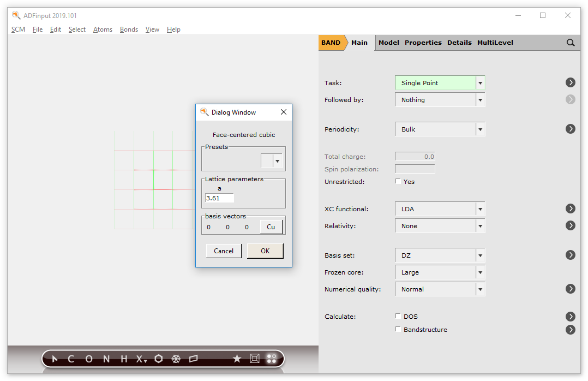Confirm the dialog with OK
Viewport: 588px width, 381px height.
265,251
